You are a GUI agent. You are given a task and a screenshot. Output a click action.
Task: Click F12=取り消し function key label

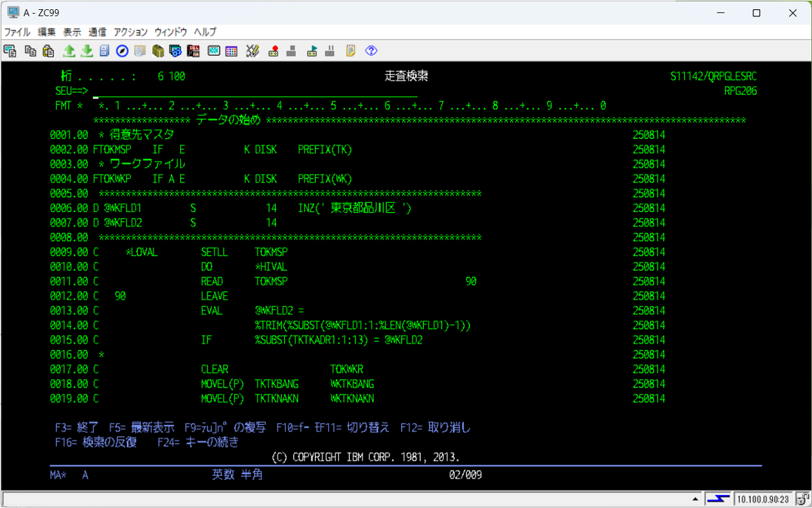point(435,427)
